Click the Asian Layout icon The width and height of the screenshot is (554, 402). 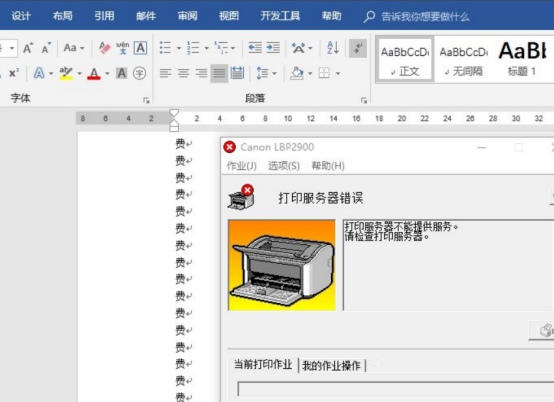[299, 48]
